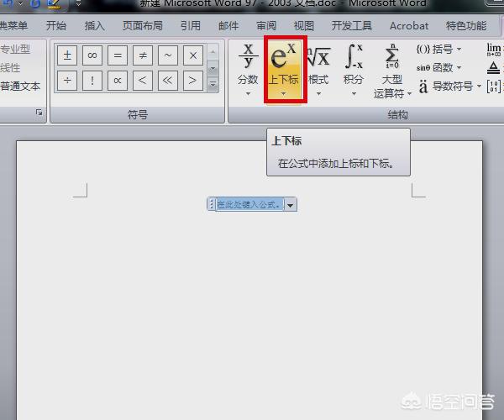Open the 大型运算符 large operator gallery

click(x=392, y=71)
